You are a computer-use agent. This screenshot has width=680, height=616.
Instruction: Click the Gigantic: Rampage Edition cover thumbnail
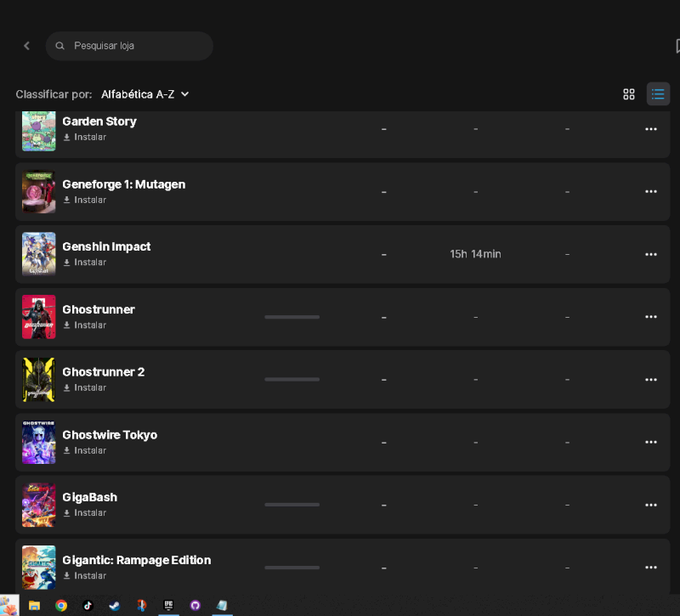(38, 568)
